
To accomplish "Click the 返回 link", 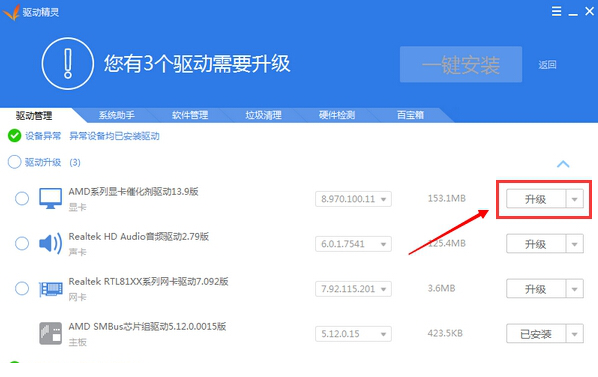I will tap(547, 65).
